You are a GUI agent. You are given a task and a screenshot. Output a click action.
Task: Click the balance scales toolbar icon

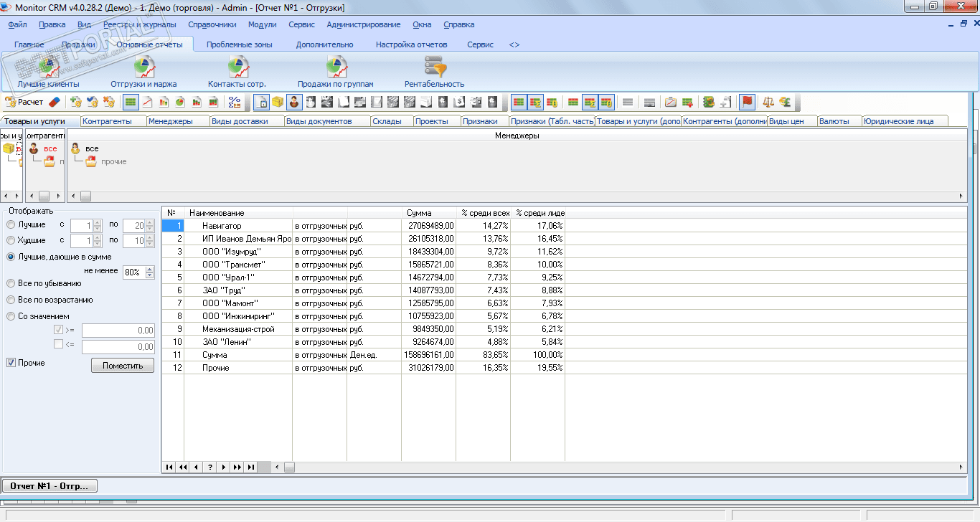[x=768, y=102]
